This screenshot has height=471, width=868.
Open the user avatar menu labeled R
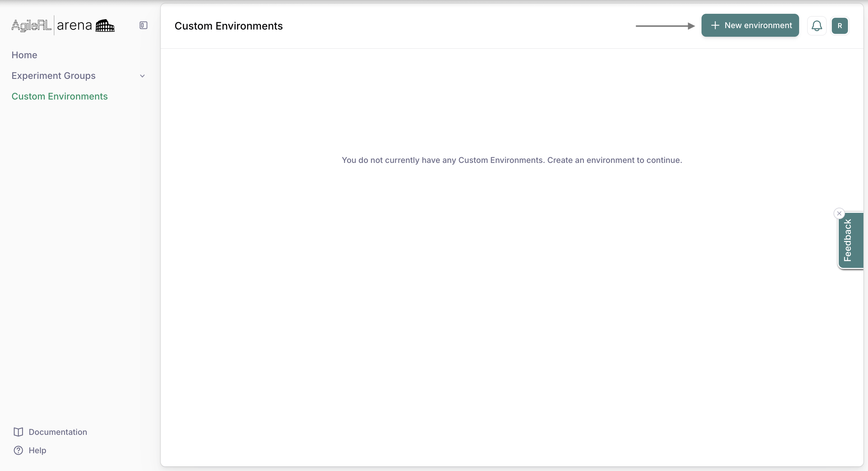[840, 26]
